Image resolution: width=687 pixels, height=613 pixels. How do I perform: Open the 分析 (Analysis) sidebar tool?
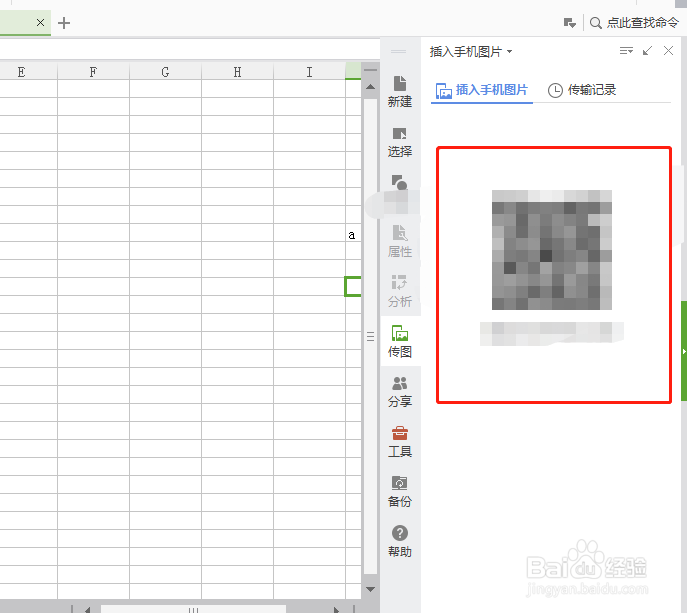tap(400, 291)
